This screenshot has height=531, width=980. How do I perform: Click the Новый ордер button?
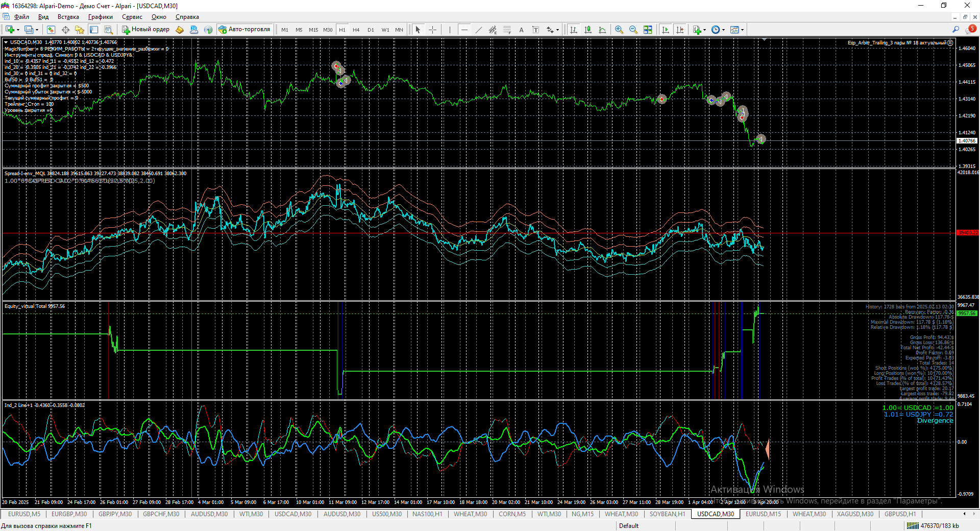146,30
